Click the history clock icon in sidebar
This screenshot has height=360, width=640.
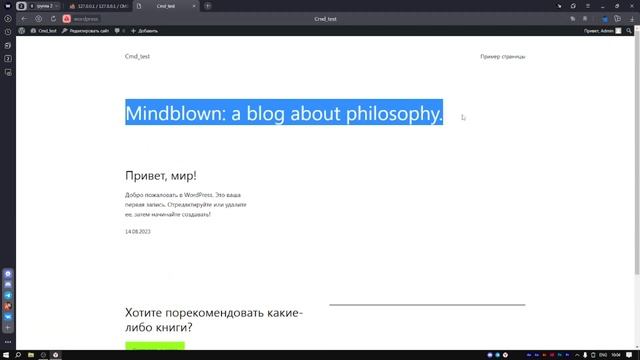point(8,32)
